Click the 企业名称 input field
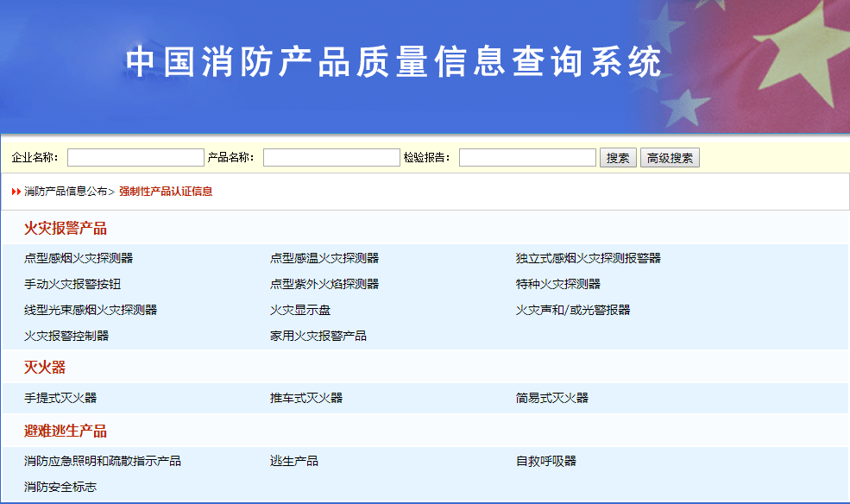This screenshot has width=850, height=504. 135,158
